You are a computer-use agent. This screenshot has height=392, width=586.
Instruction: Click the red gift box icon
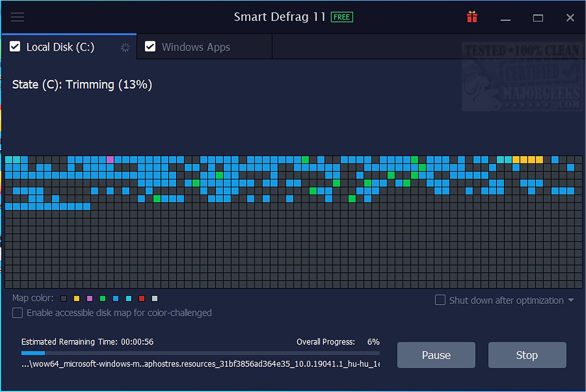pyautogui.click(x=472, y=17)
